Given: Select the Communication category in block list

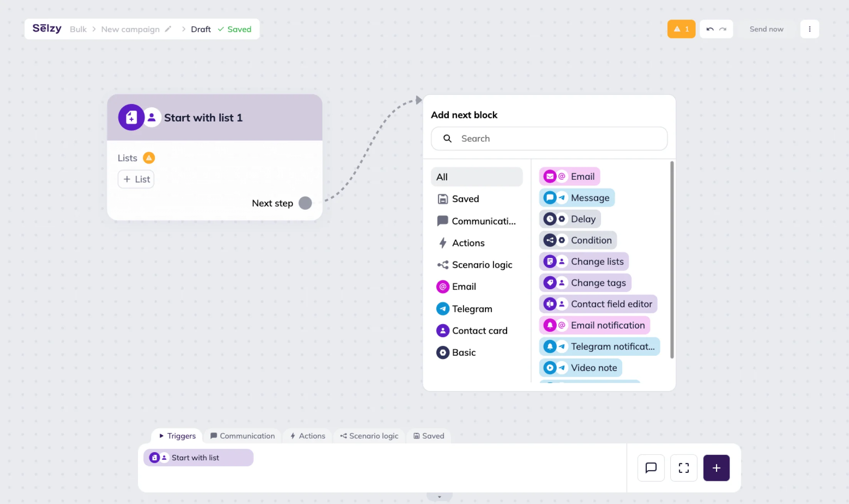Looking at the screenshot, I should 477,221.
